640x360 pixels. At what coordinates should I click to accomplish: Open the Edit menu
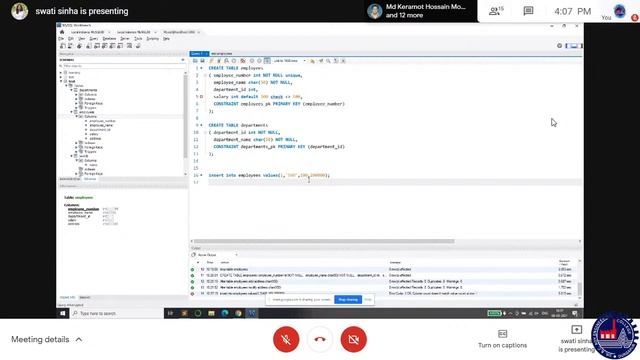click(x=71, y=39)
